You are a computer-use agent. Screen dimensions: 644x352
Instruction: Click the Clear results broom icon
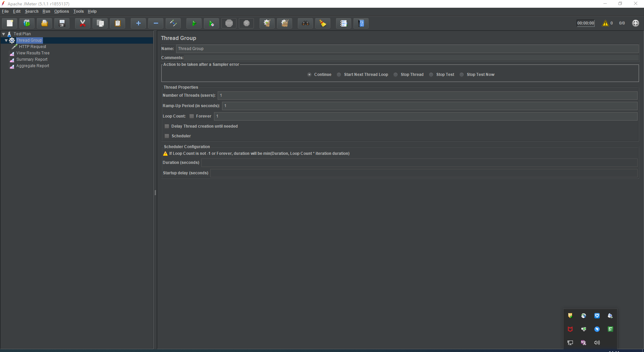[267, 23]
